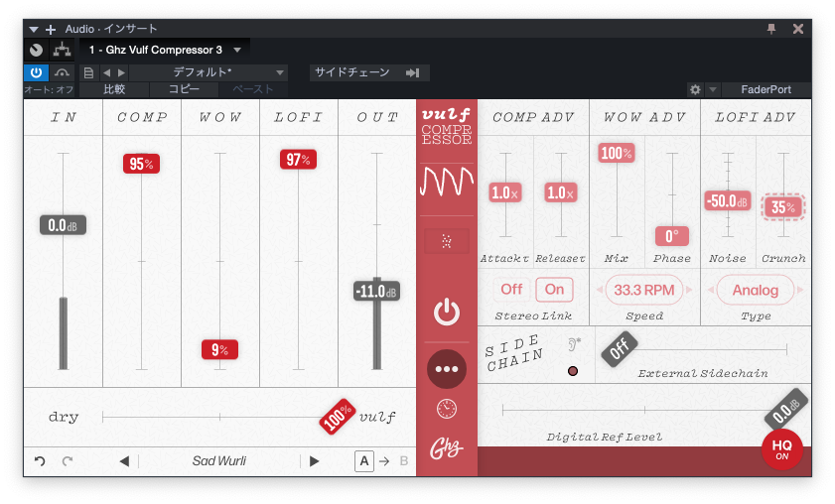Go to previous preset with left arrow
This screenshot has height=504, width=835.
tap(107, 72)
